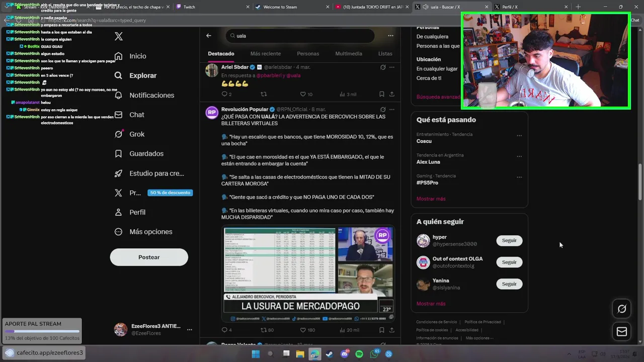644x362 pixels.
Task: Follow Yanina @sisiyanina
Action: 509,284
